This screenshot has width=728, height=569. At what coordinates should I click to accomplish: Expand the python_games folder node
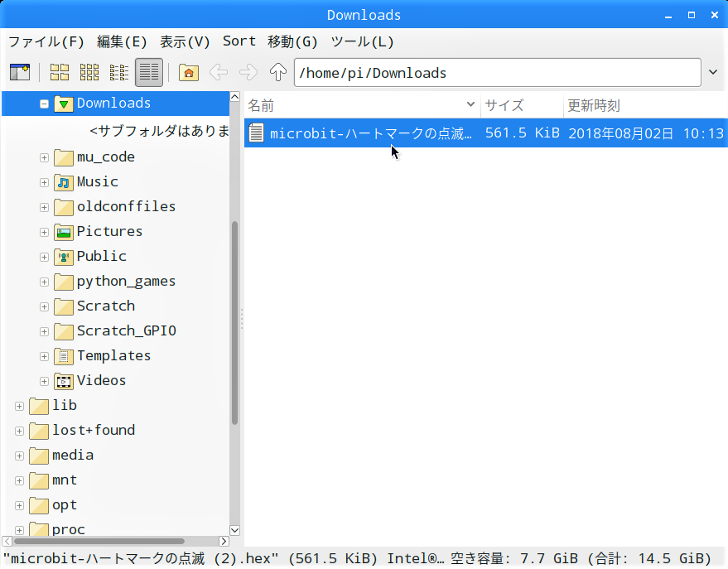(44, 282)
